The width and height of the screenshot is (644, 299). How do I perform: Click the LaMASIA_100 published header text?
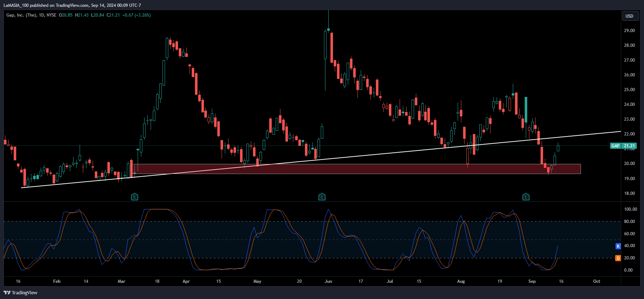point(72,5)
